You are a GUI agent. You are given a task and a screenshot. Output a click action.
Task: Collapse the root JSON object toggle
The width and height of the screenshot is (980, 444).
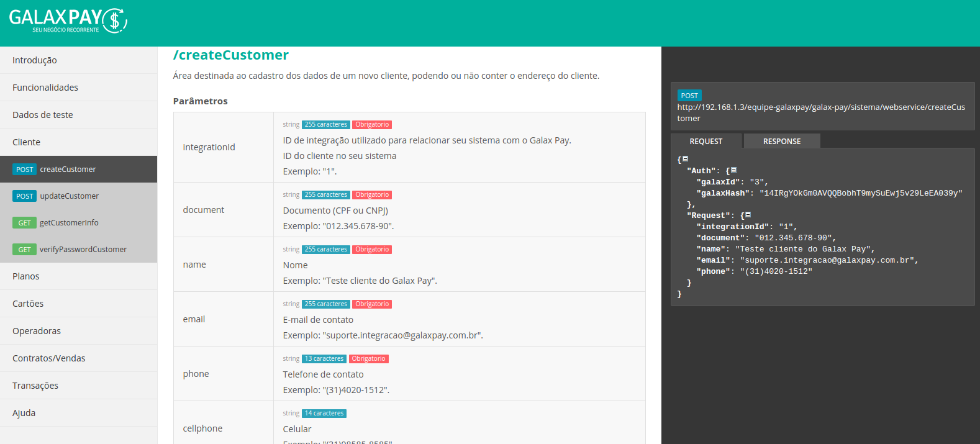(x=686, y=159)
